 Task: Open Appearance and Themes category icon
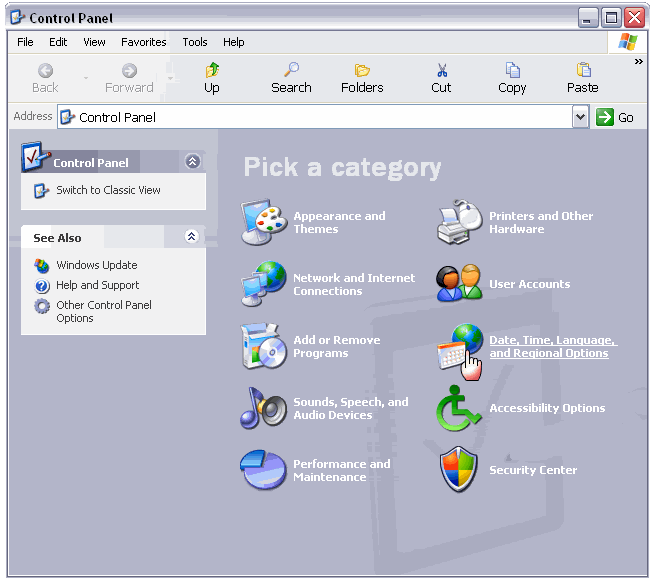point(264,222)
